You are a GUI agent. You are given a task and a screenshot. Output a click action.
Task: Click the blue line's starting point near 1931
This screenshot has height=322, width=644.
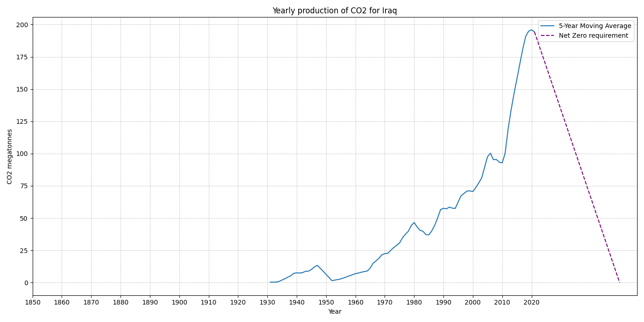pyautogui.click(x=270, y=282)
